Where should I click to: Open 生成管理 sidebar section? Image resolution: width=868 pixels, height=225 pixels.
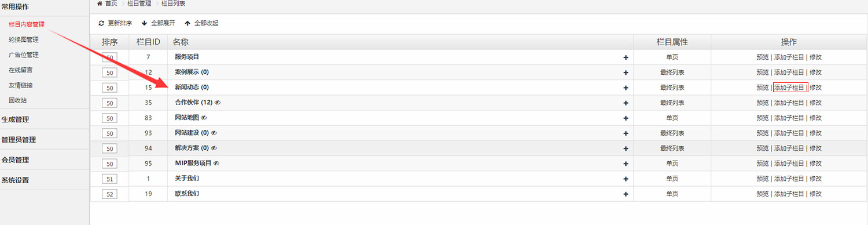[15, 119]
